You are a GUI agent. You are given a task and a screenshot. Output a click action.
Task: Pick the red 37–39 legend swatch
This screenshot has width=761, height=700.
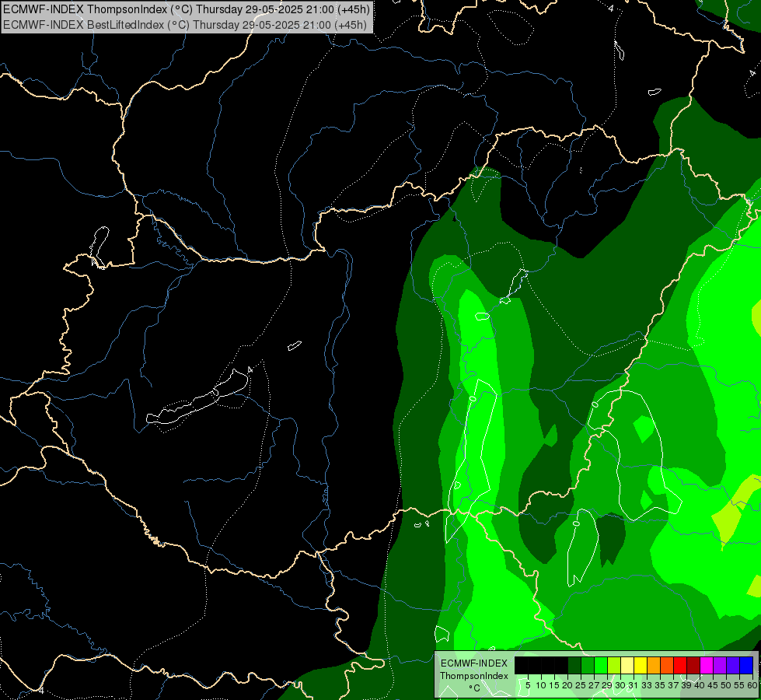coord(680,665)
